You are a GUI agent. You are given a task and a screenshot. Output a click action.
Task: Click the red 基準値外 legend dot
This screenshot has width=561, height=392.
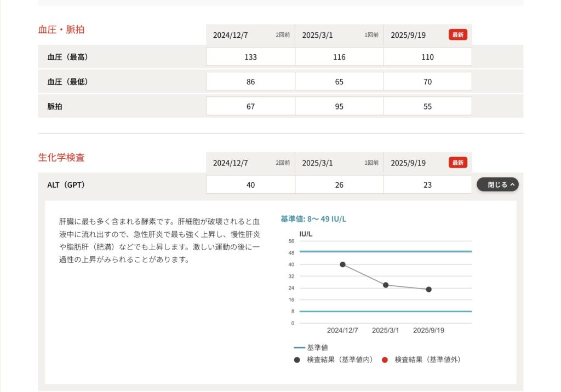[x=385, y=360]
